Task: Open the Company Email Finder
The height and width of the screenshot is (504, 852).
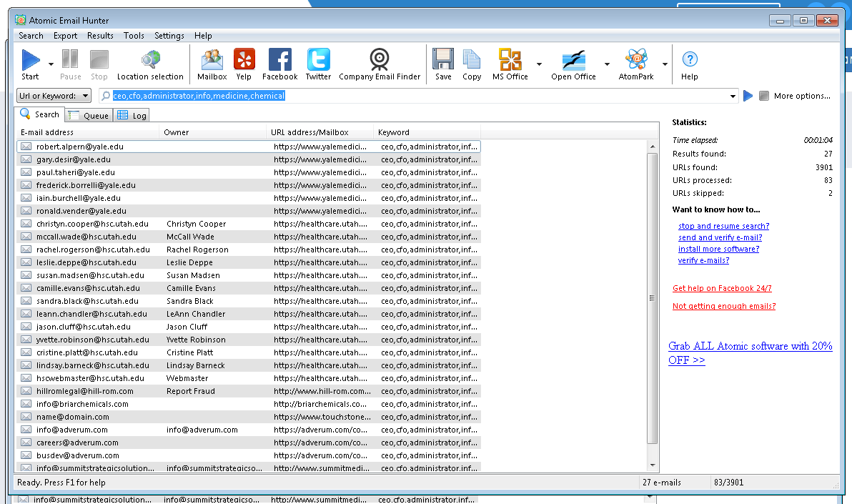Action: click(x=380, y=64)
